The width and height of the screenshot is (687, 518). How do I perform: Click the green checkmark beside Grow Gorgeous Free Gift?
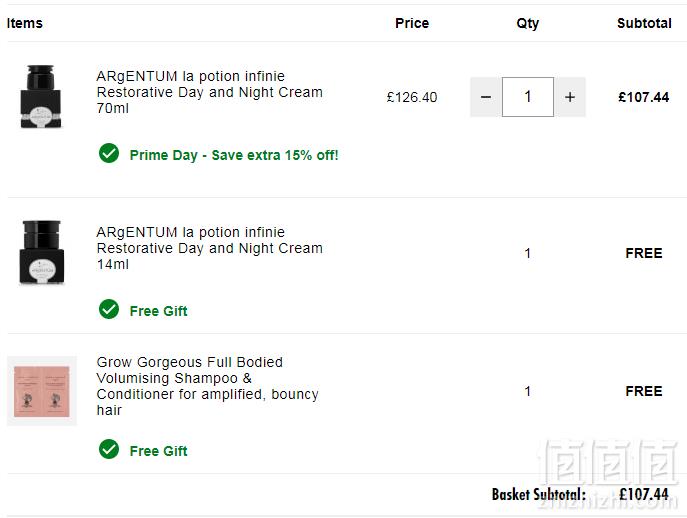pyautogui.click(x=109, y=449)
